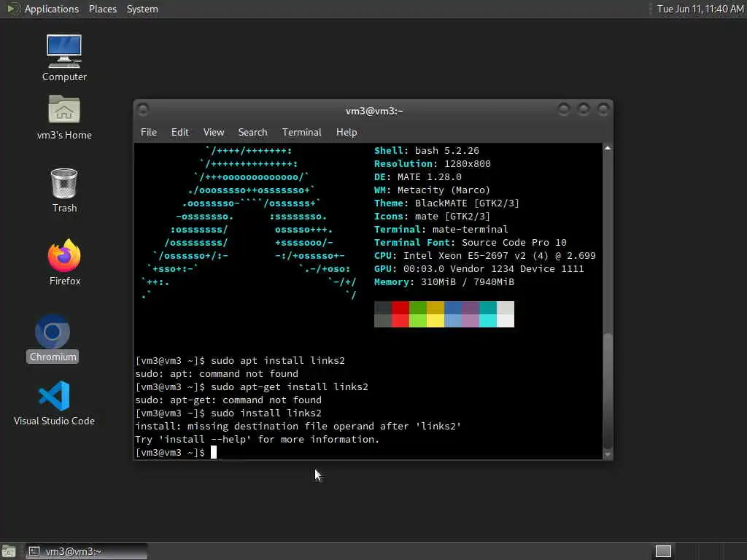Open the System menu

pyautogui.click(x=142, y=9)
